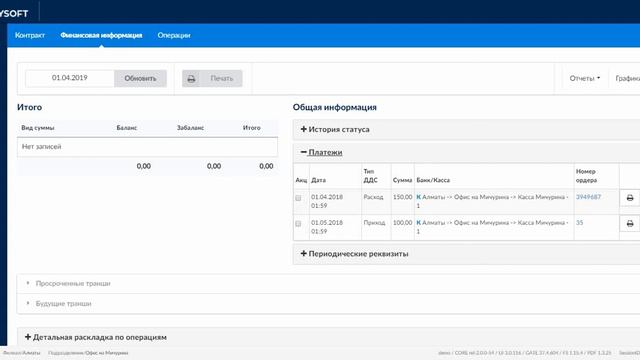This screenshot has height=360, width=640.
Task: Click the Баланс column header
Action: click(127, 128)
